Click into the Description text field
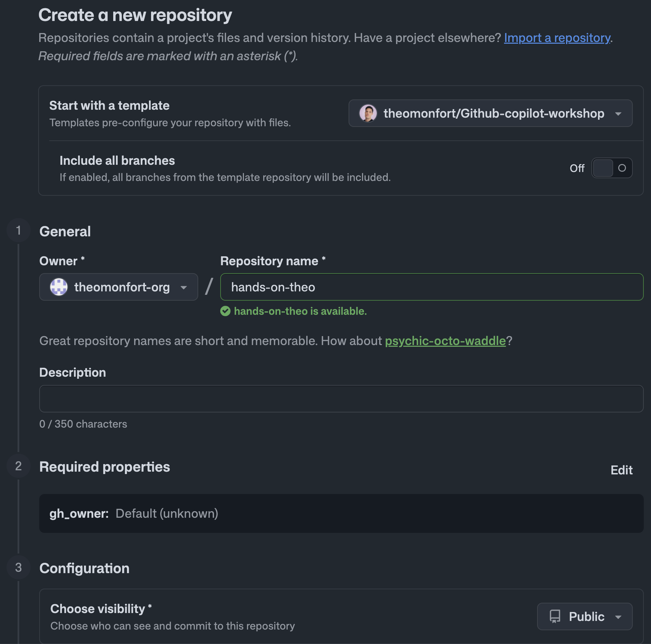 pyautogui.click(x=341, y=399)
